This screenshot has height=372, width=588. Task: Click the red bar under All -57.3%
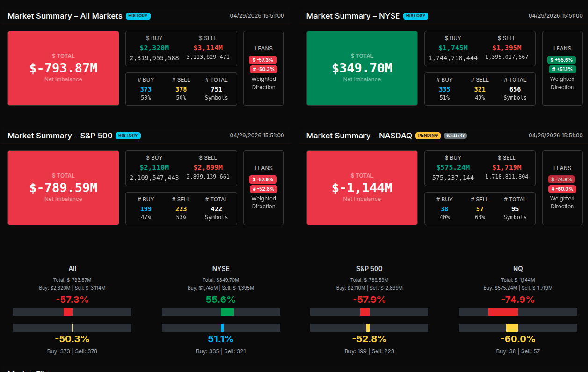click(x=68, y=312)
